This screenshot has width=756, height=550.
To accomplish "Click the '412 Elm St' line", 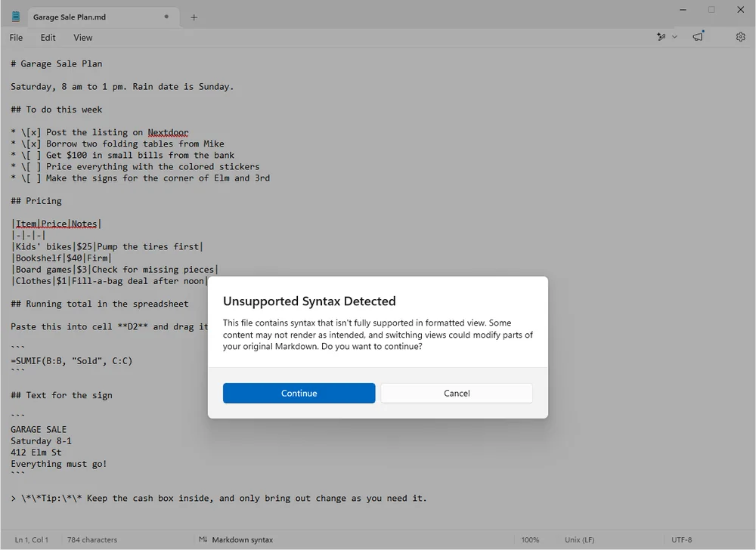I will coord(36,453).
